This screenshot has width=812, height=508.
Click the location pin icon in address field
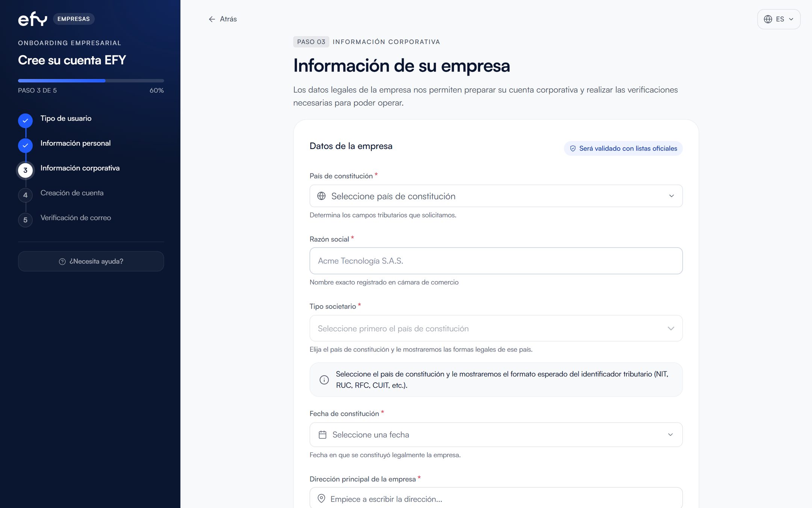pyautogui.click(x=321, y=499)
